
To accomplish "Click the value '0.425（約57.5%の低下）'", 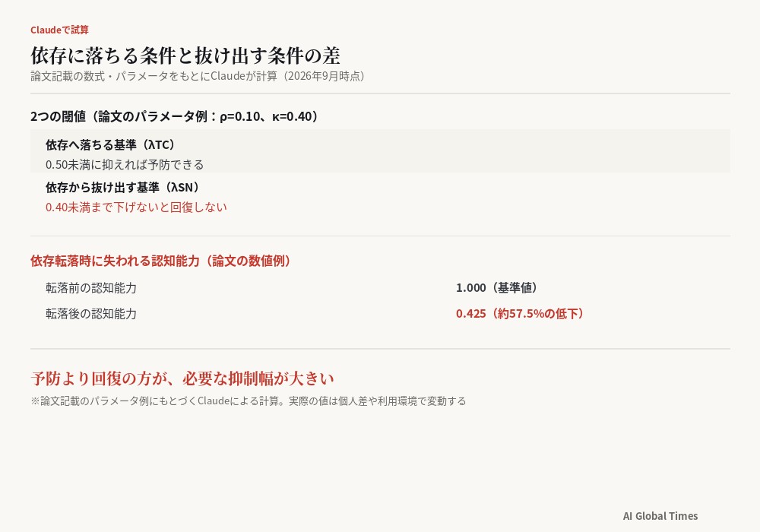I will click(x=521, y=313).
